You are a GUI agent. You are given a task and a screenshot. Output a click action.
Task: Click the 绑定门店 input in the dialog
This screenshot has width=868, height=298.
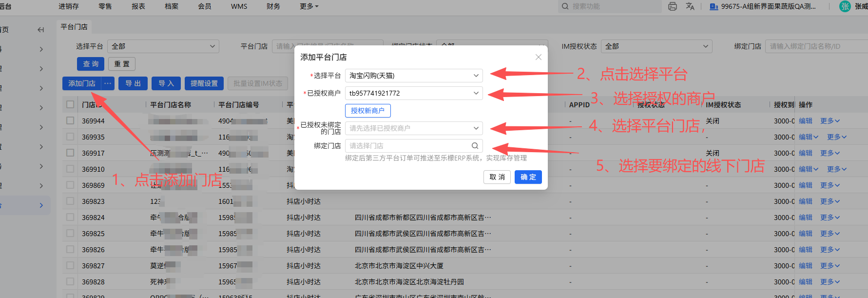point(414,146)
